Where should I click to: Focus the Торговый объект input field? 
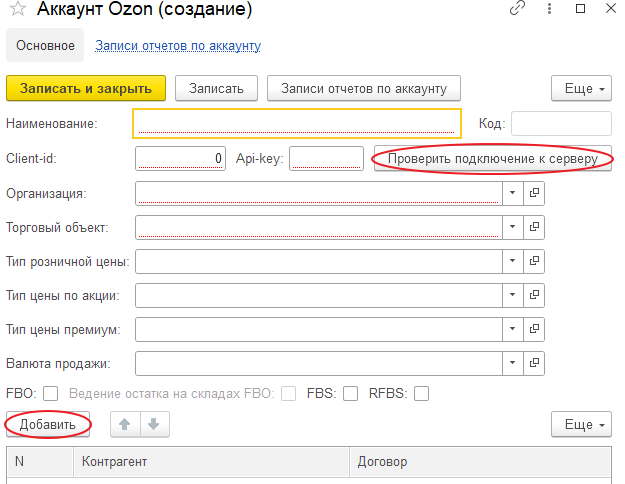pos(319,227)
